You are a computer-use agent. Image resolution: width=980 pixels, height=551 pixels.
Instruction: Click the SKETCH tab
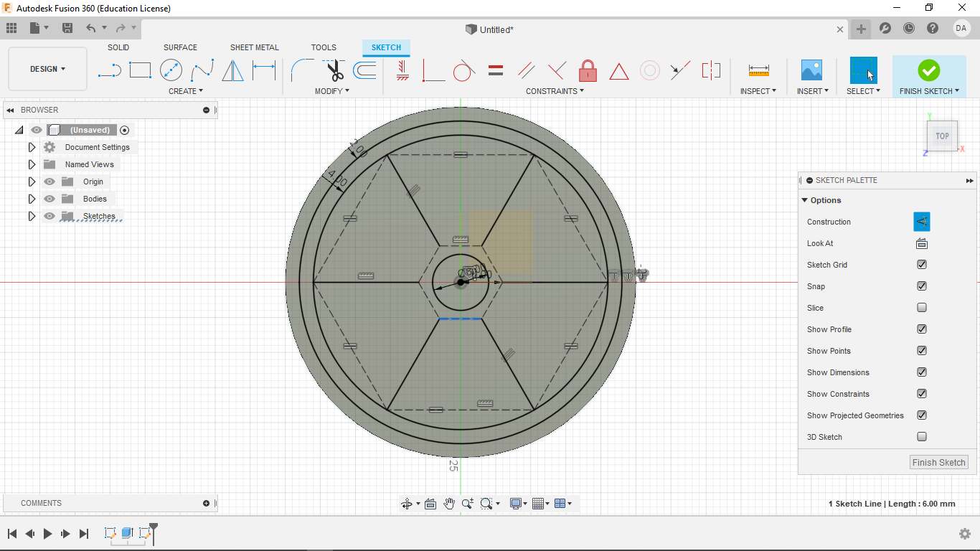click(x=386, y=47)
